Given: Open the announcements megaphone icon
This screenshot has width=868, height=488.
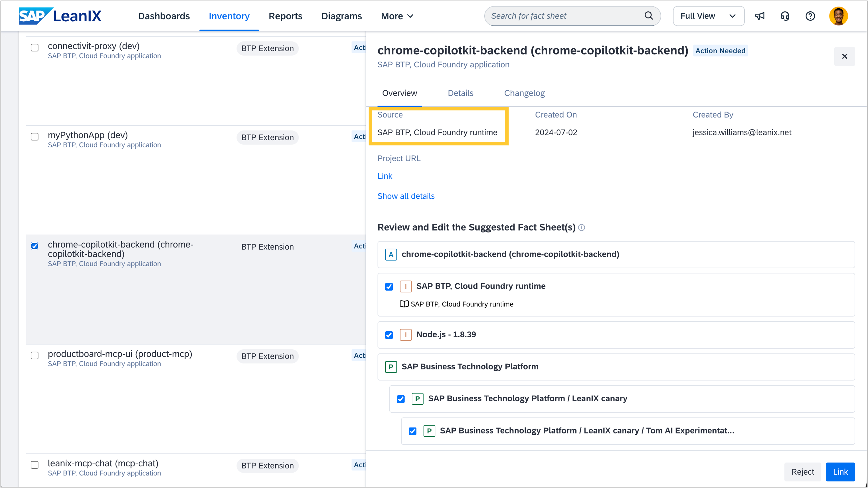Looking at the screenshot, I should click(x=759, y=16).
